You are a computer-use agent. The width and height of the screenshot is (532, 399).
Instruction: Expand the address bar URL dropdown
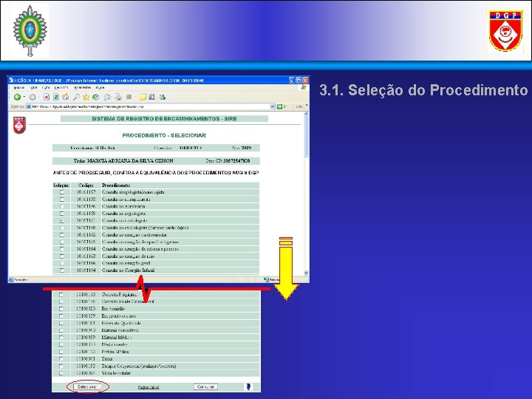point(272,106)
